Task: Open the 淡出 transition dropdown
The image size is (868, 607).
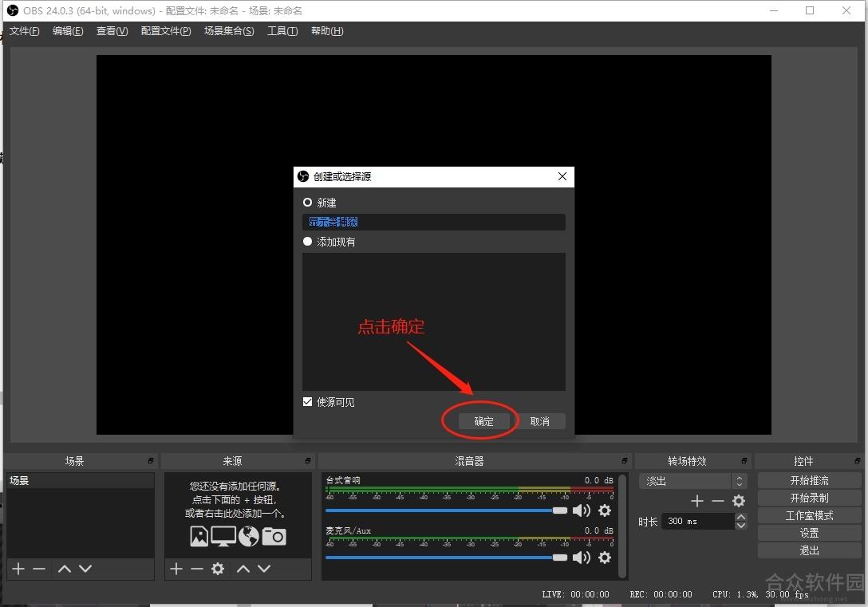Action: (693, 481)
